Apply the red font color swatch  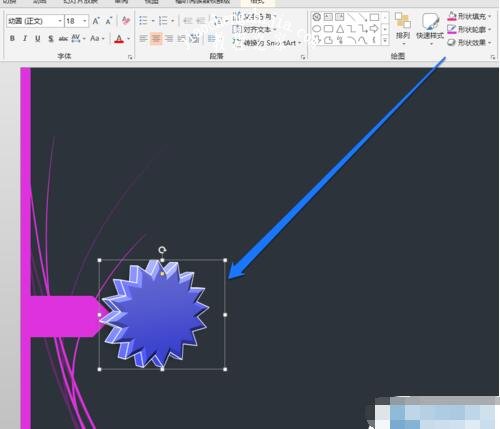pos(119,39)
